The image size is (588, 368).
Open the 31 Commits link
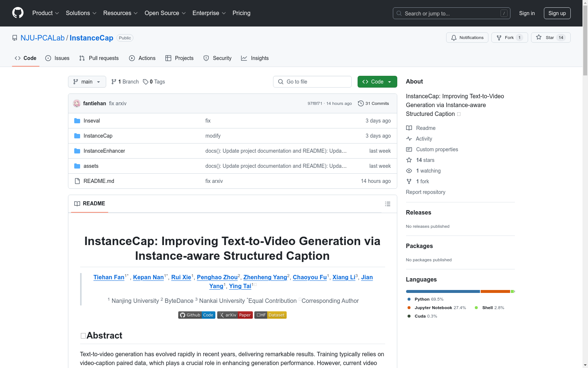(x=374, y=103)
